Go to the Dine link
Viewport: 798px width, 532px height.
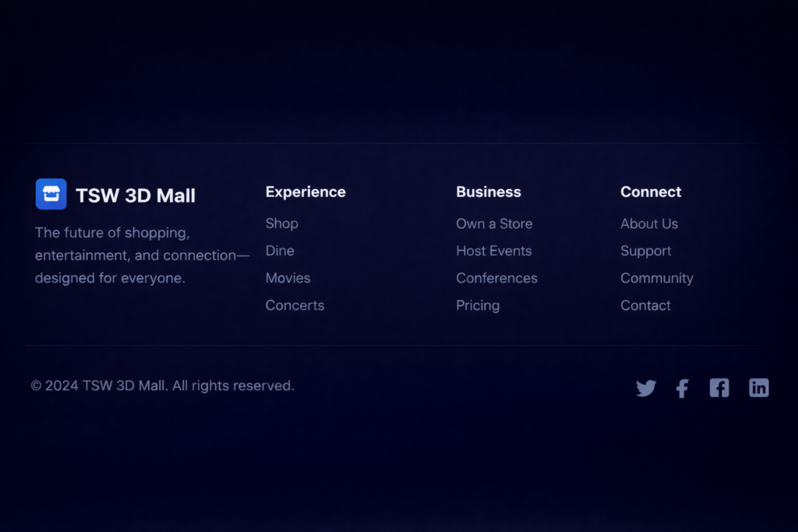[280, 251]
